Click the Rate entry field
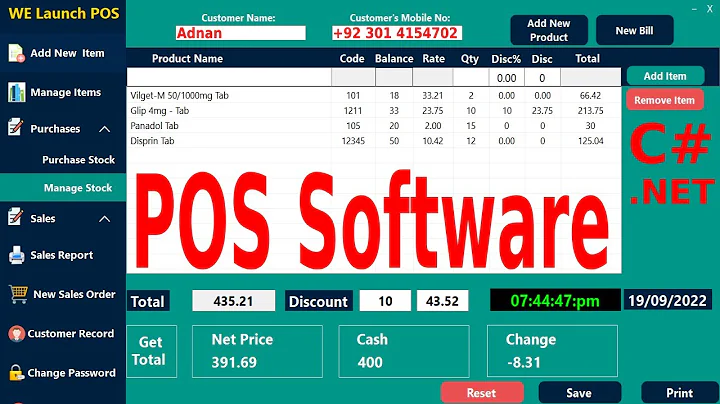 [433, 78]
